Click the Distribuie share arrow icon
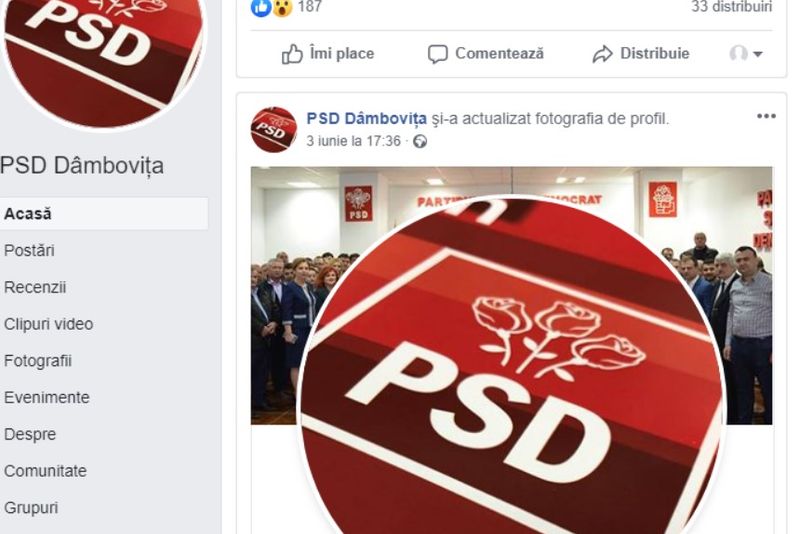Screen dimensions: 800x534 pyautogui.click(x=602, y=54)
